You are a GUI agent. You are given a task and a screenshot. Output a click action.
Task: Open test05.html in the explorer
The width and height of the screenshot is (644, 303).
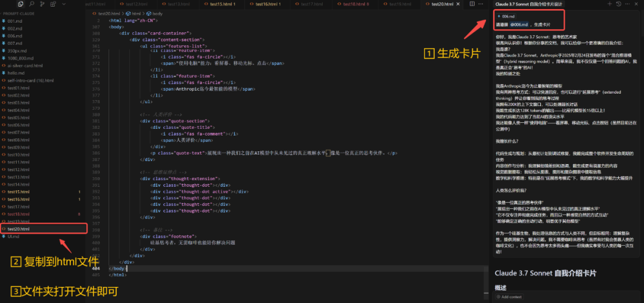click(x=43, y=118)
